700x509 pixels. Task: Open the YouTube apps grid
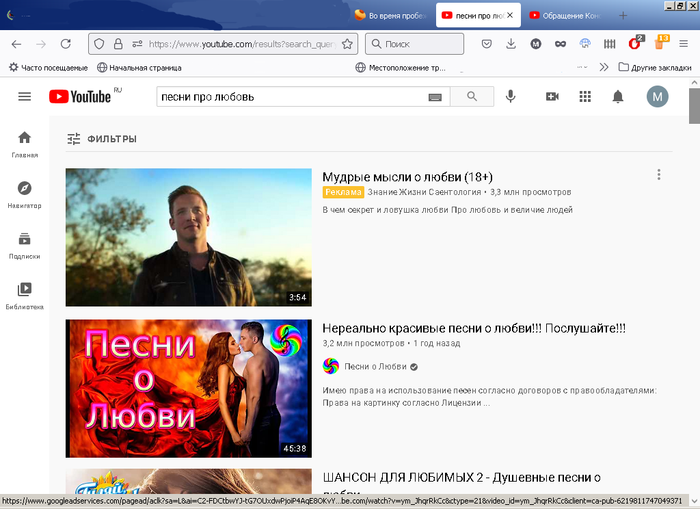coord(585,96)
